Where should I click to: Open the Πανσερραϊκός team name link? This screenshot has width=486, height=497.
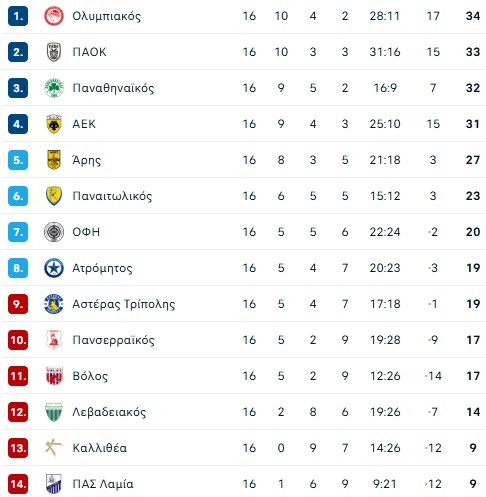click(x=113, y=340)
